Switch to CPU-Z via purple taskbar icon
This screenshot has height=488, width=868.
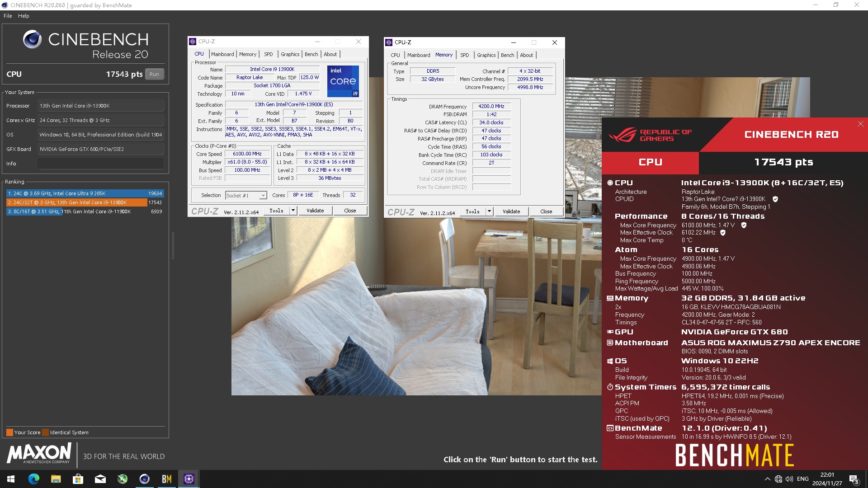point(189,479)
